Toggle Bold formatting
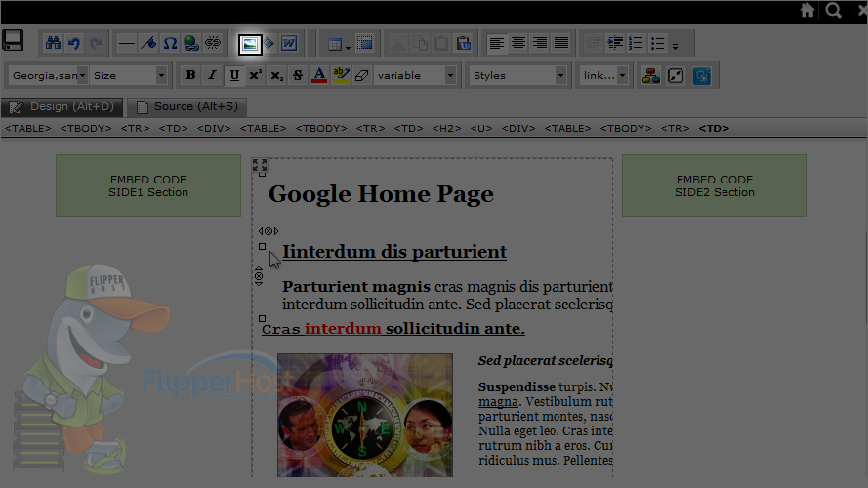This screenshot has height=488, width=868. pyautogui.click(x=190, y=75)
